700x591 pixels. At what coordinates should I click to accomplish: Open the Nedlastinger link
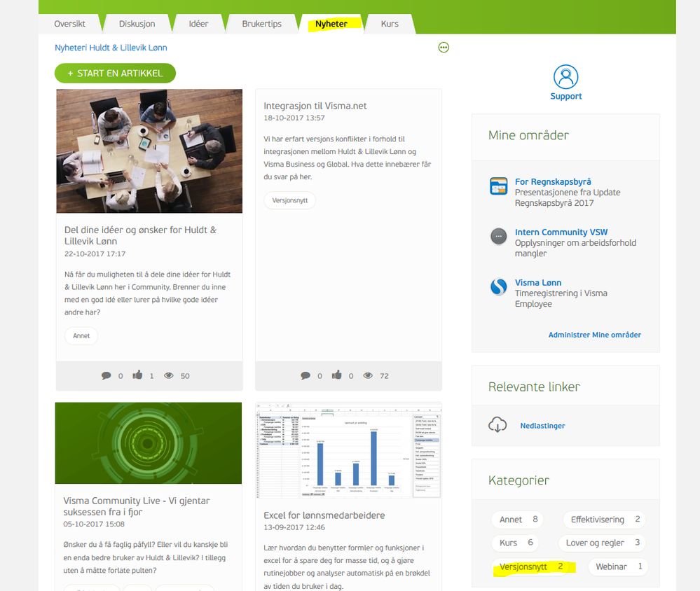click(542, 426)
